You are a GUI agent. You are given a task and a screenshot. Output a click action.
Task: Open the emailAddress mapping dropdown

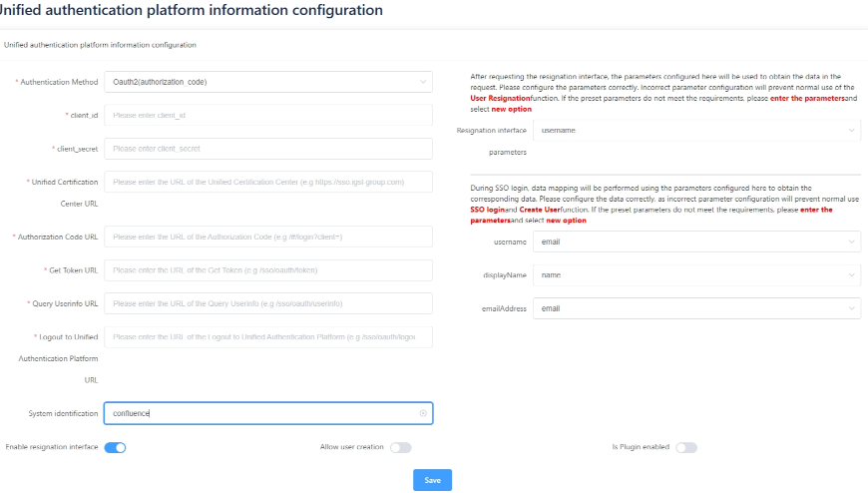click(x=696, y=308)
